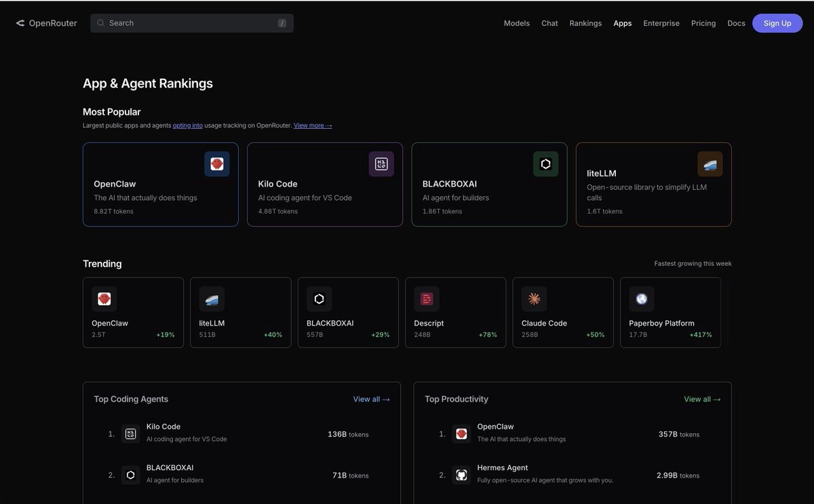Click the slash shortcut badge in search
This screenshot has width=814, height=504.
coord(282,23)
